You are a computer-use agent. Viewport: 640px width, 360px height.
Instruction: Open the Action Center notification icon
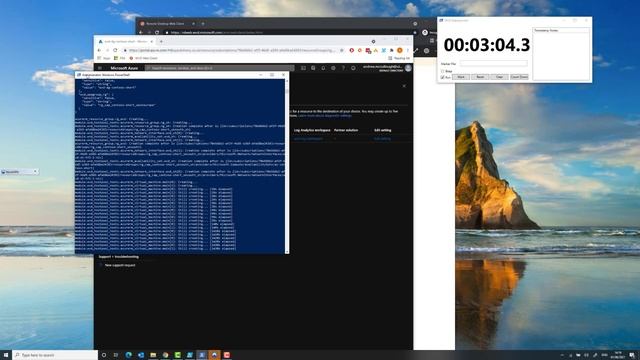coord(632,355)
